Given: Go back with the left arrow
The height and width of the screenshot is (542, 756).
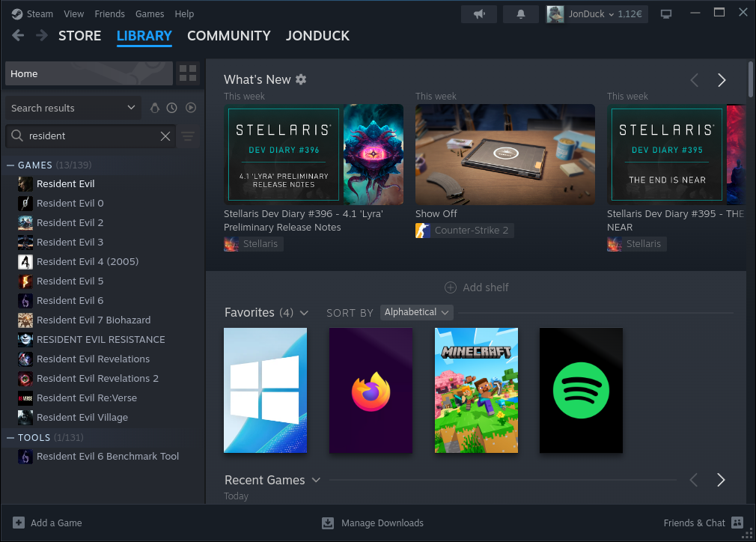Looking at the screenshot, I should (18, 36).
